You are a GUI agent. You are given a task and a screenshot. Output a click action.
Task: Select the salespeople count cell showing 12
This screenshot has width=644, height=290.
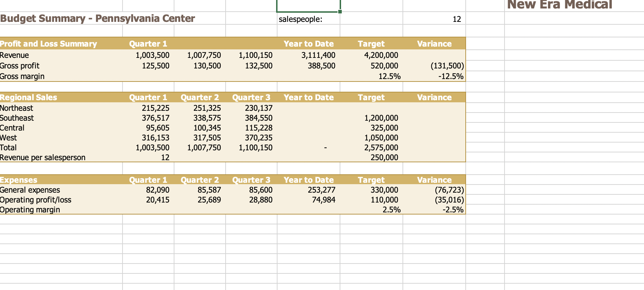[457, 19]
